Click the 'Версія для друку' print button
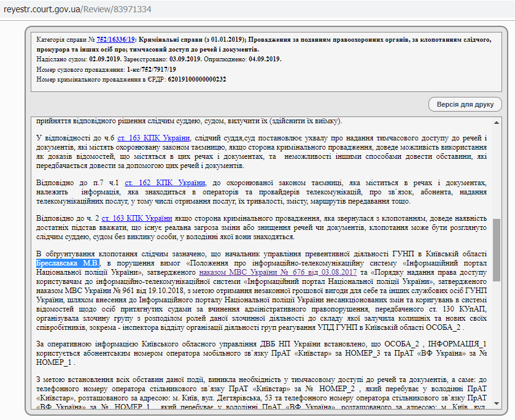Image resolution: width=515 pixels, height=420 pixels. point(465,104)
